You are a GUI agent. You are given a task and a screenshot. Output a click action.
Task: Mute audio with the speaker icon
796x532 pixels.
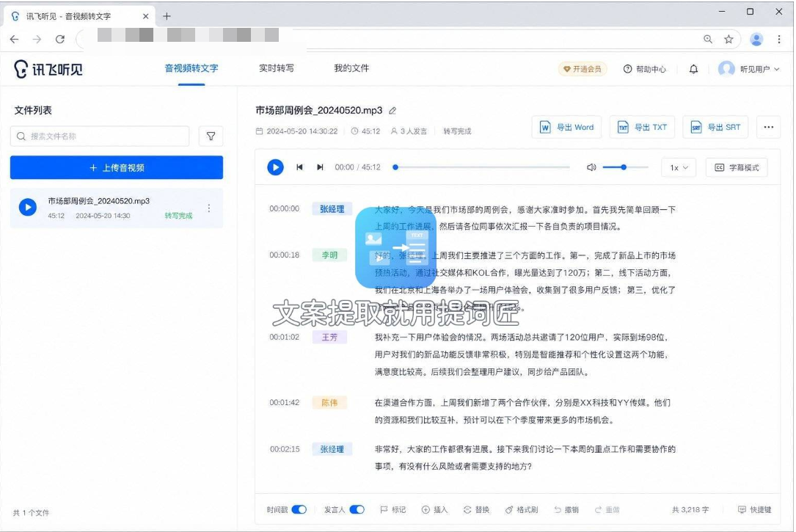pos(591,167)
